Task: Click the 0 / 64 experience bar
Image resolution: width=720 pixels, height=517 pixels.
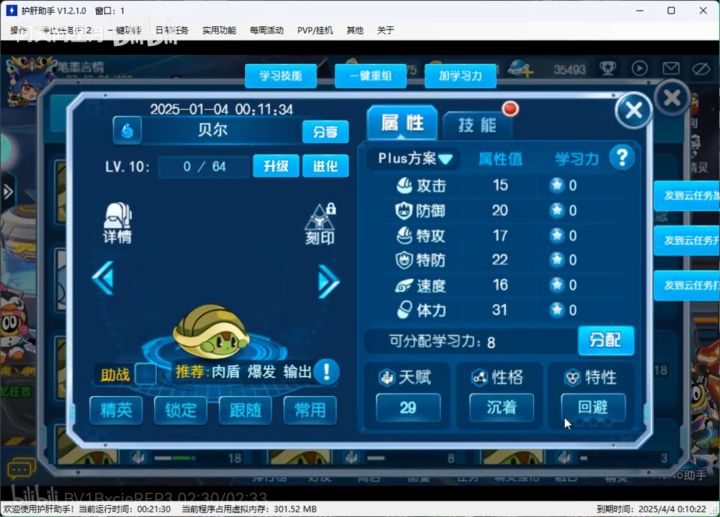Action: pyautogui.click(x=205, y=166)
